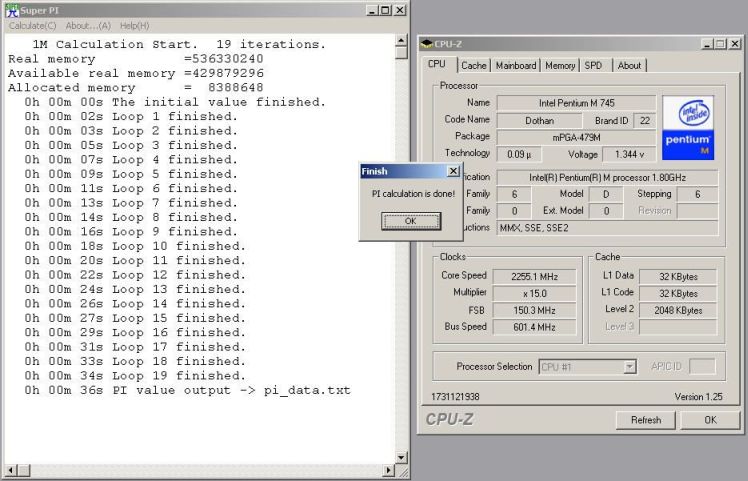Click the 'PI calculation is done!' message
748x481 pixels.
413,194
